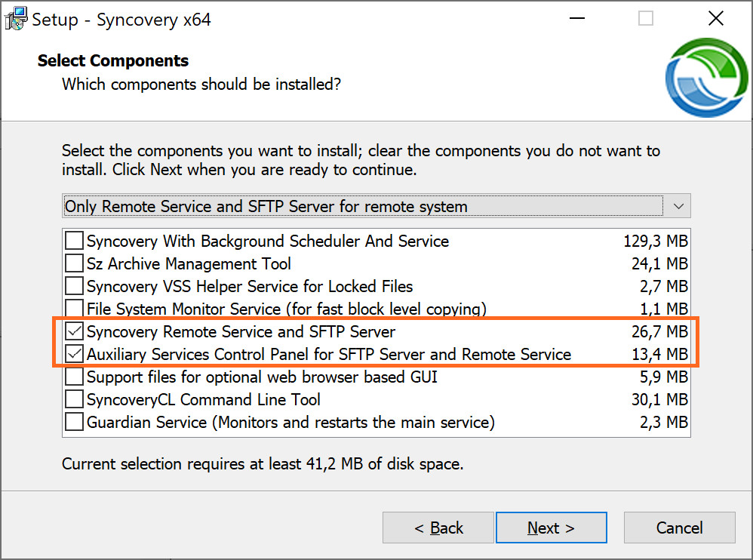
Task: Click the maximize window button
Action: pyautogui.click(x=646, y=19)
